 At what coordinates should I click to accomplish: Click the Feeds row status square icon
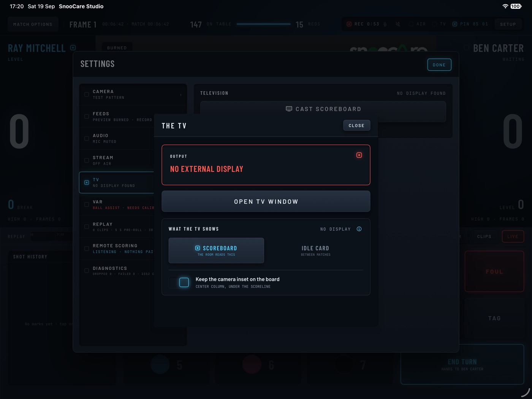coord(87,116)
